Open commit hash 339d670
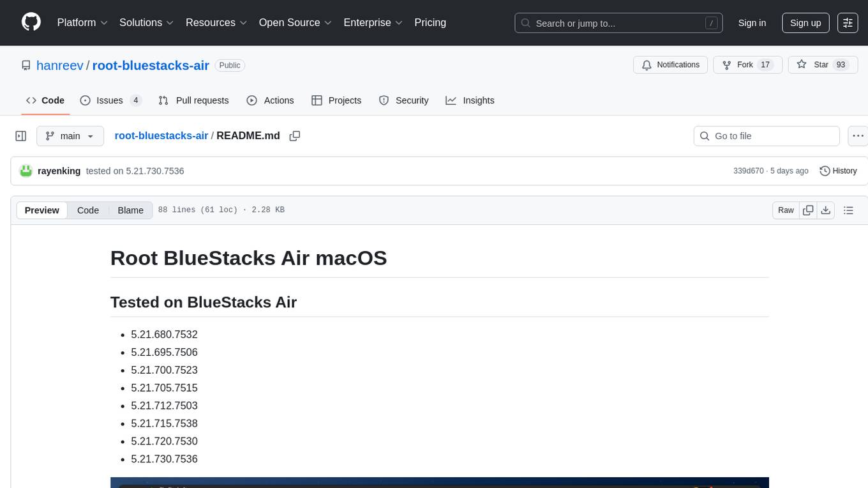 tap(749, 171)
